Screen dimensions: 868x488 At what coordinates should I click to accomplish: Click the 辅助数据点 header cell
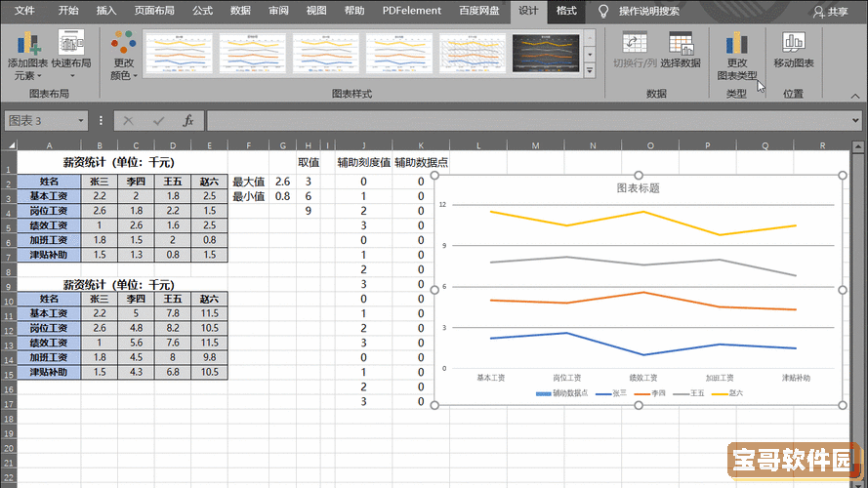(421, 163)
